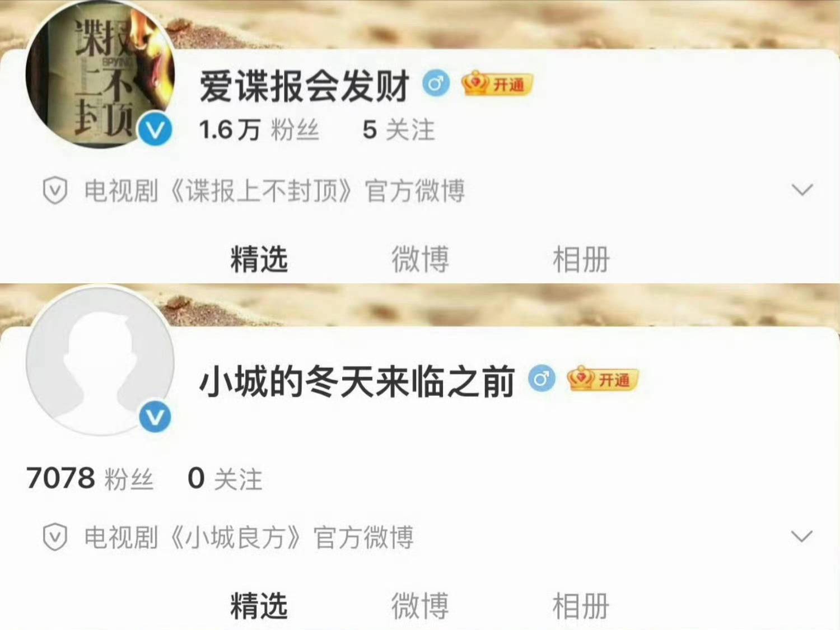The height and width of the screenshot is (630, 840).
Task: Click the shield icon beside 谍报上不封顶 verification
Action: click(x=55, y=191)
